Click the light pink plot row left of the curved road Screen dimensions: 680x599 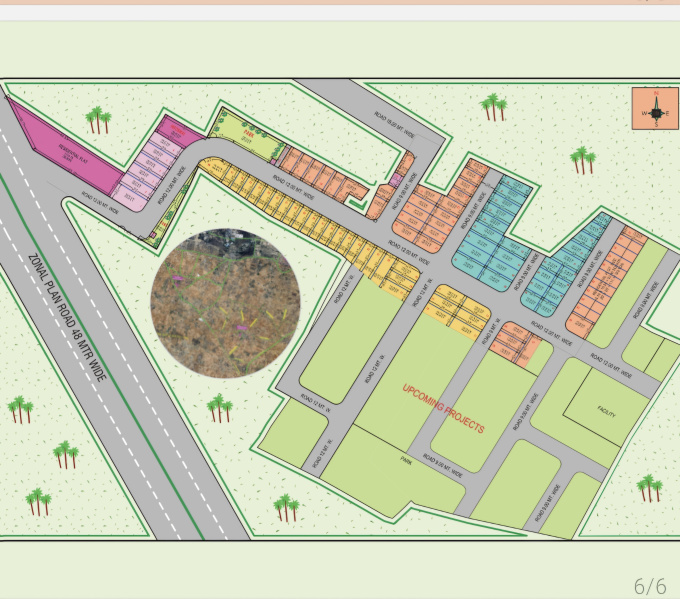145,170
